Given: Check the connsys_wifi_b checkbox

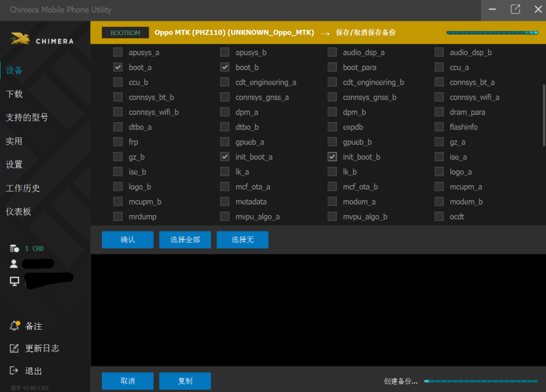Looking at the screenshot, I should point(118,112).
